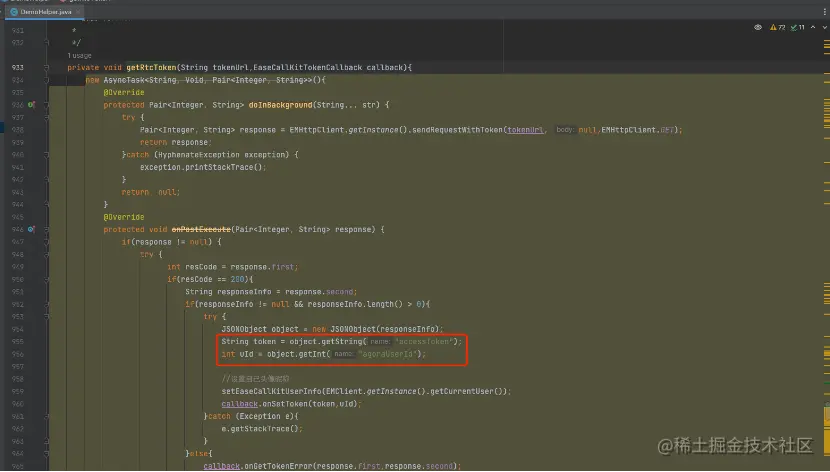Click the override gutter icon on line 936
This screenshot has height=472, width=830.
pos(31,105)
